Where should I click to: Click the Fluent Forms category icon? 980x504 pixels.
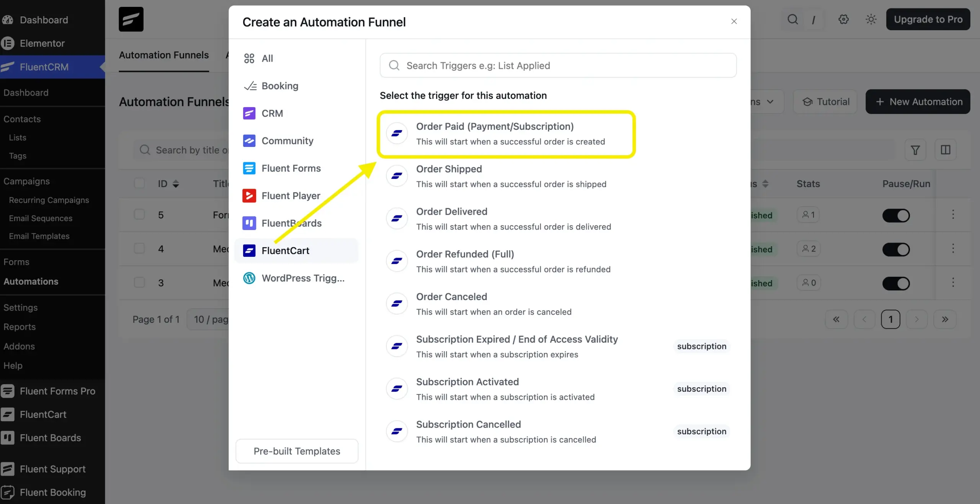tap(249, 168)
